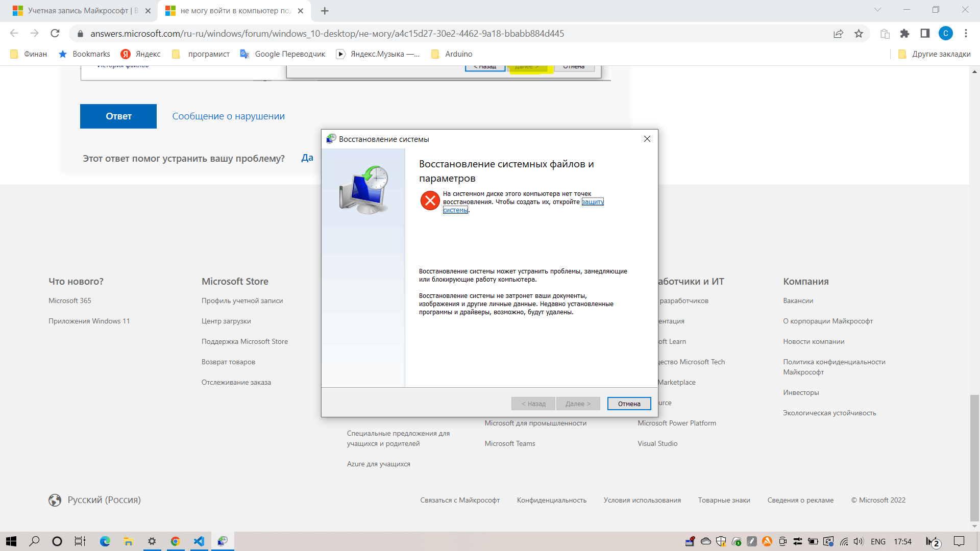Open Яндекс.Музыка bookmark
Viewport: 980px width, 551px height.
click(x=378, y=54)
